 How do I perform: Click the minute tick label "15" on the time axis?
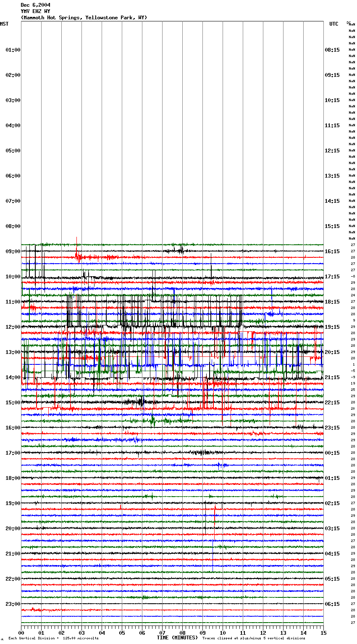pos(323,633)
